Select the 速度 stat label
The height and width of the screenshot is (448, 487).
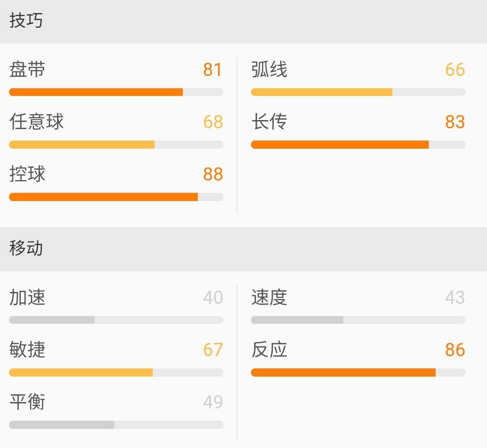[x=269, y=297]
